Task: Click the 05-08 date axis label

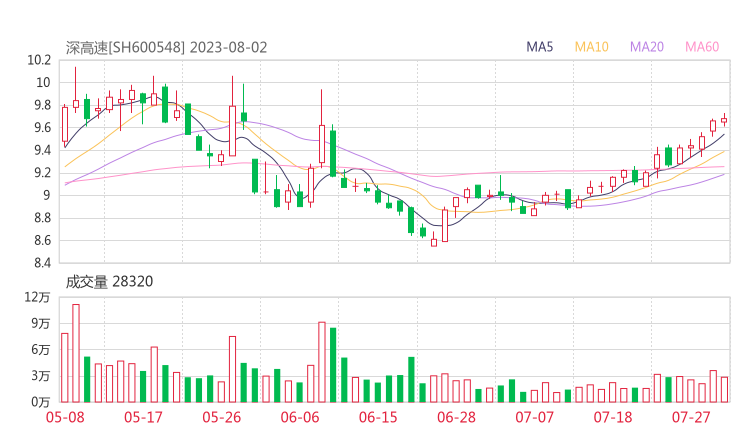Action: click(x=65, y=417)
